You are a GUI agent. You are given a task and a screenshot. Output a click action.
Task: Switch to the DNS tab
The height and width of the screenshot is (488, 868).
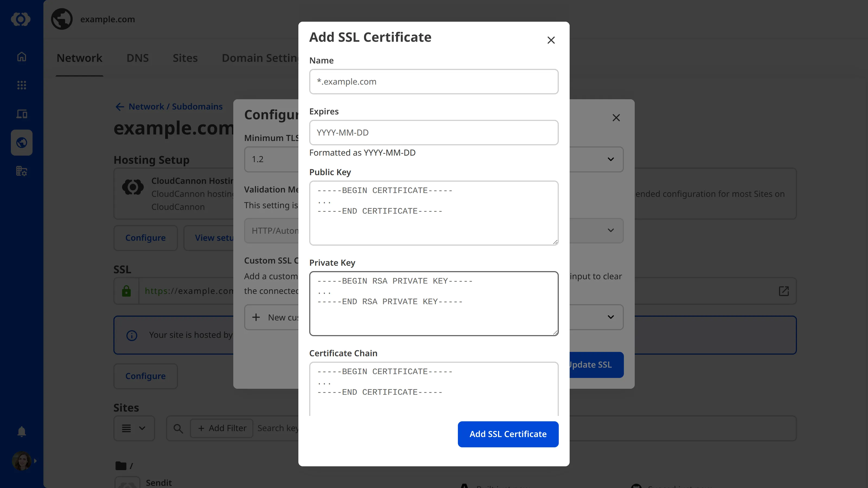point(138,57)
